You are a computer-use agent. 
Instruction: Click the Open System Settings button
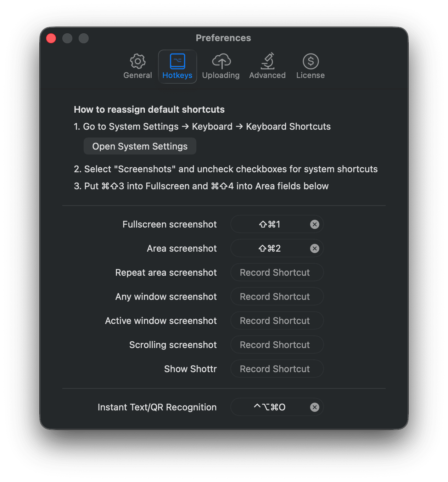coord(140,146)
